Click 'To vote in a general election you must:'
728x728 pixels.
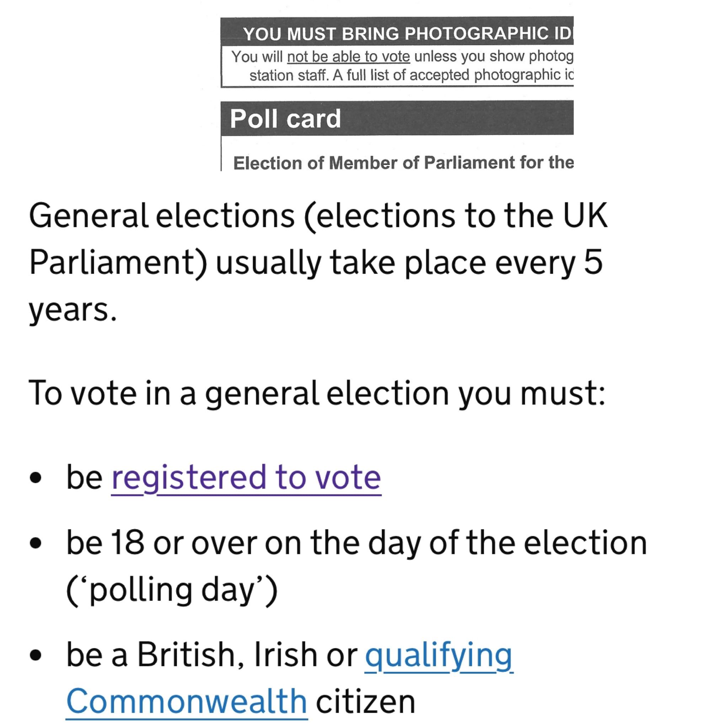tap(317, 393)
